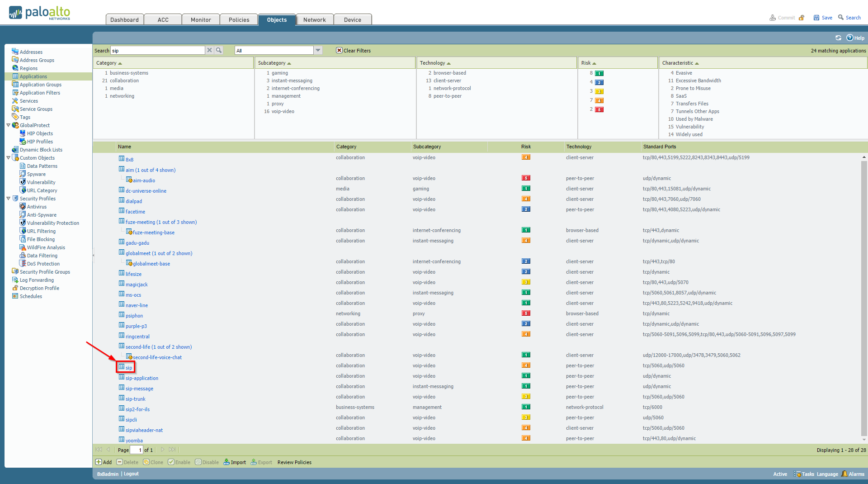Open Regions in sidebar
Image resolution: width=868 pixels, height=484 pixels.
28,68
